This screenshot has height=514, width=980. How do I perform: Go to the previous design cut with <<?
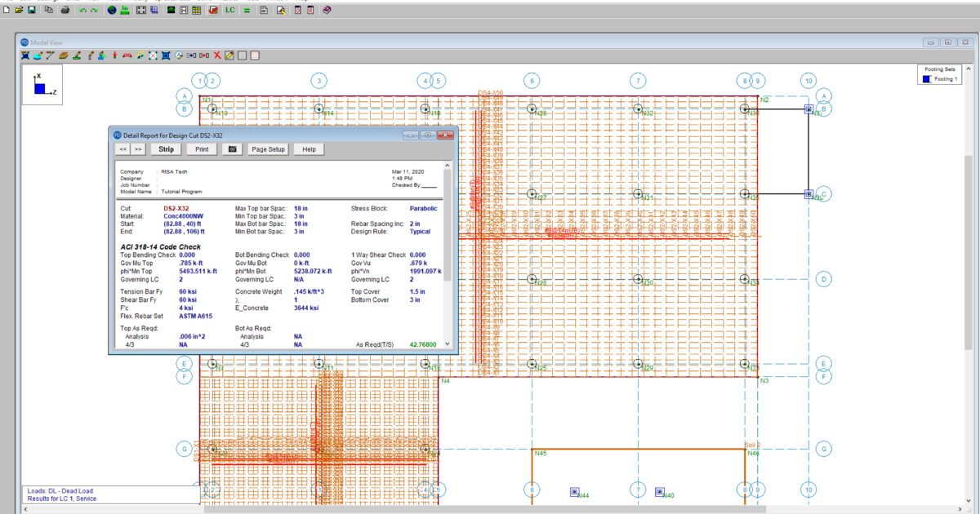pyautogui.click(x=122, y=149)
